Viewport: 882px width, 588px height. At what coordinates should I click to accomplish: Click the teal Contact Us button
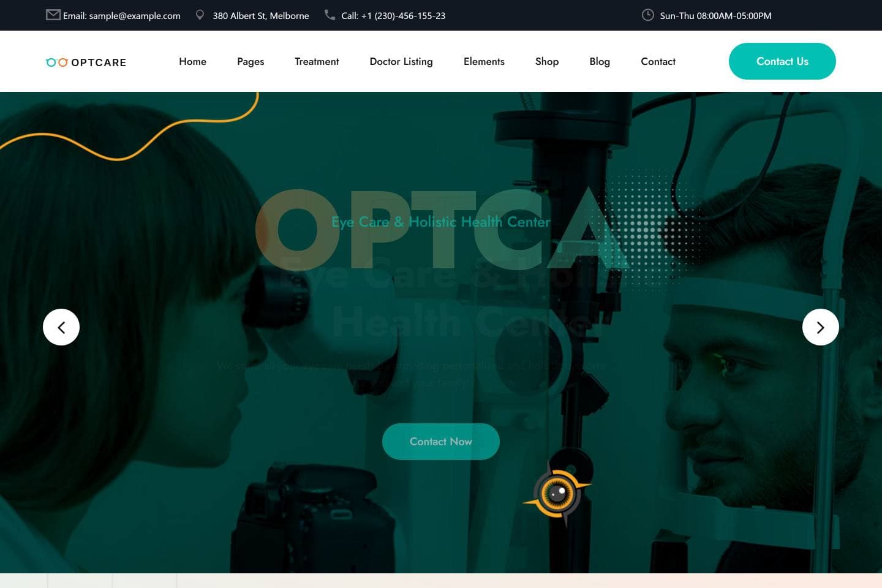pyautogui.click(x=782, y=61)
